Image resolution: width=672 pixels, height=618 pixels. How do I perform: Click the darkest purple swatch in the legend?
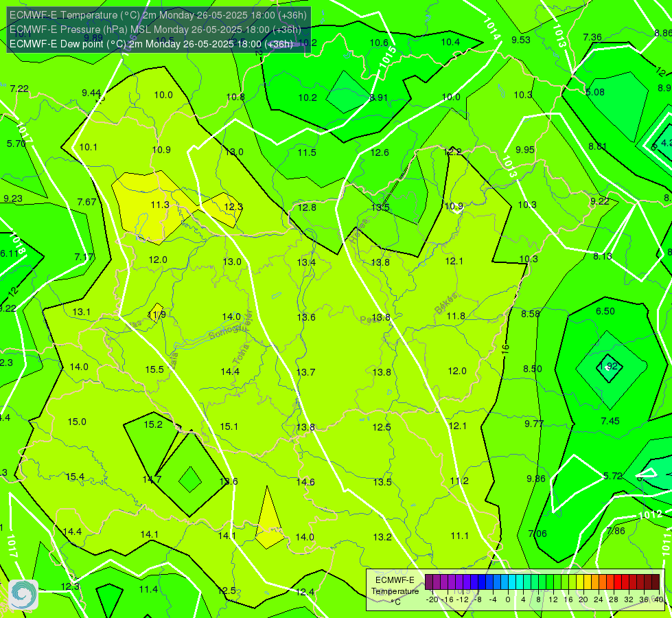[x=428, y=582]
